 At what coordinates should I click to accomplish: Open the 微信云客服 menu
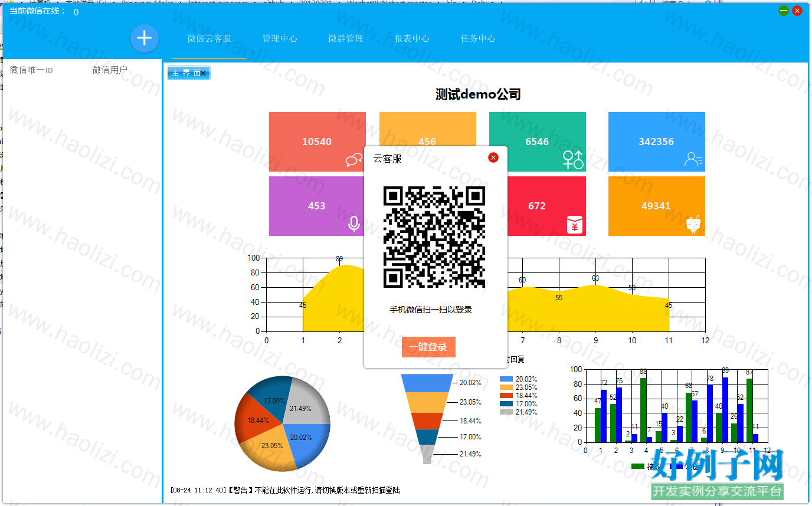pos(209,39)
